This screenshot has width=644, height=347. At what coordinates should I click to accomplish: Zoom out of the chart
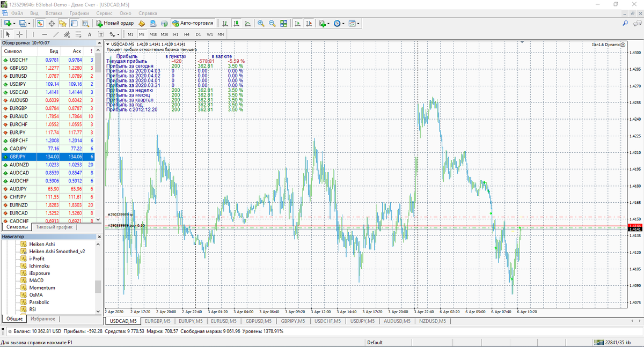(x=272, y=23)
